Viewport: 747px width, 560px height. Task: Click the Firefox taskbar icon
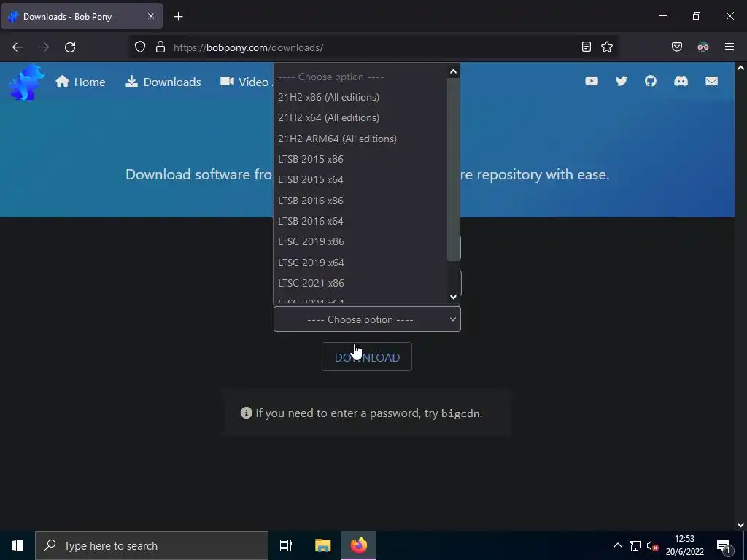[x=359, y=545]
